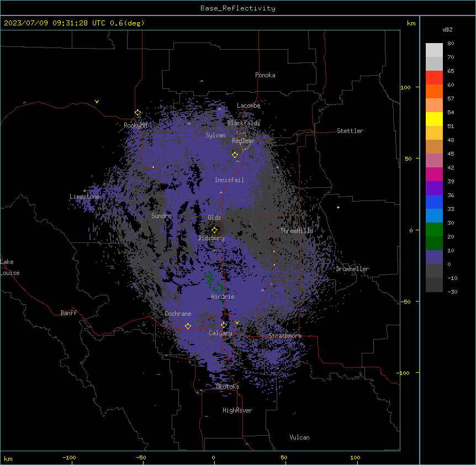The height and width of the screenshot is (465, 476).
Task: Click the Lacombe label
Action: [x=248, y=105]
